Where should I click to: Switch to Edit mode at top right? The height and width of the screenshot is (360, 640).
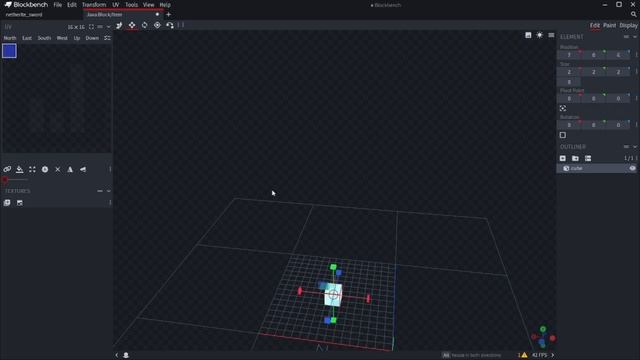[595, 25]
